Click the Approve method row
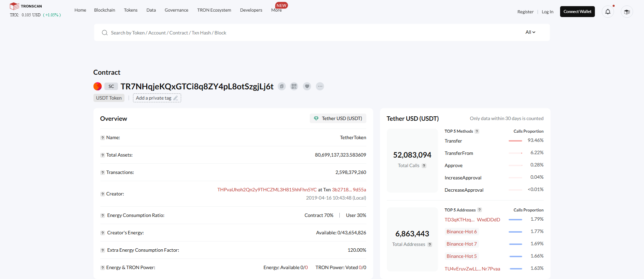The image size is (644, 279). [x=494, y=165]
